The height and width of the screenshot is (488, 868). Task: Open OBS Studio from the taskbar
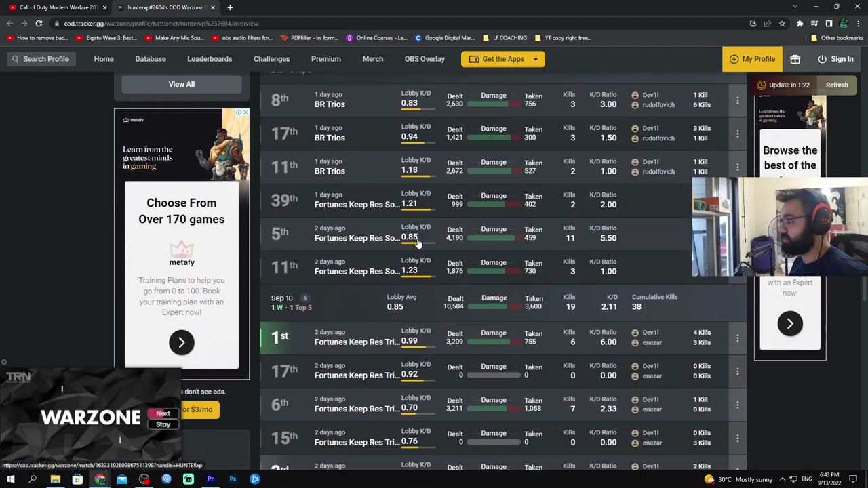(144, 479)
